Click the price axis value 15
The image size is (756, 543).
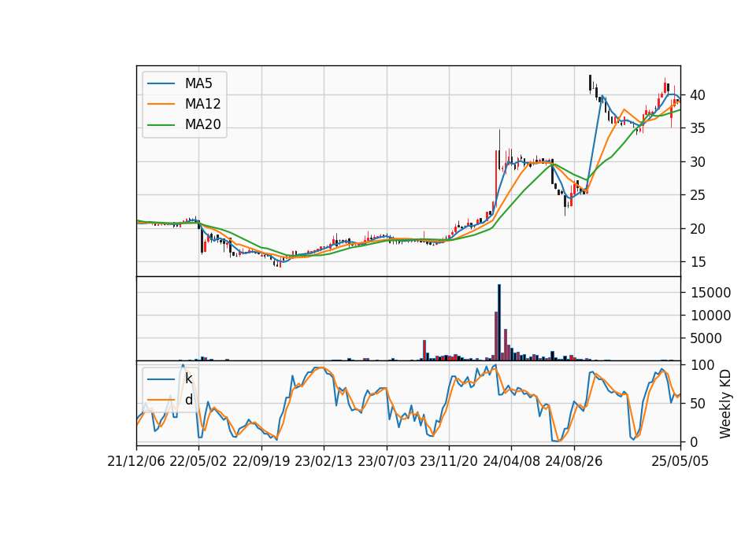pos(697,262)
